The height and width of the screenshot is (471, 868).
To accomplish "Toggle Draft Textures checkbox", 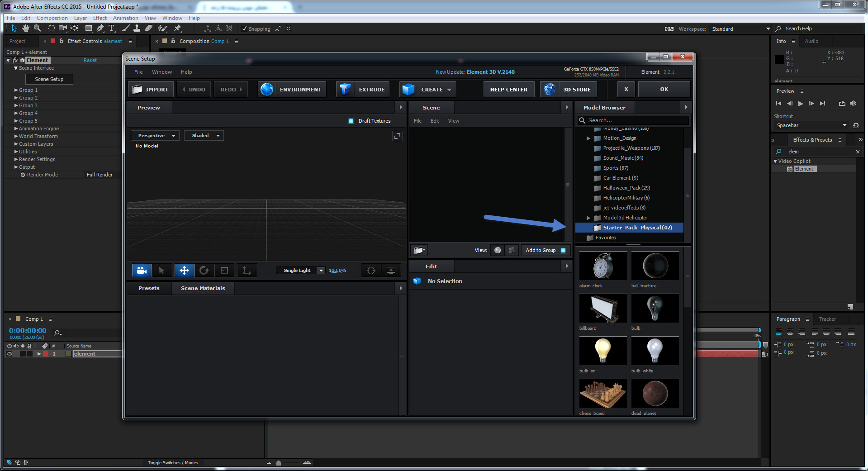I will [351, 121].
